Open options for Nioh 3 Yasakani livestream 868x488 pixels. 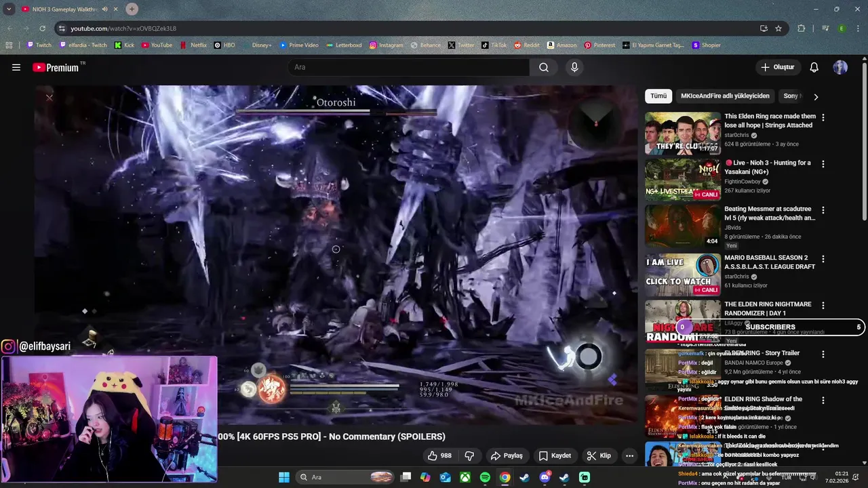[823, 164]
